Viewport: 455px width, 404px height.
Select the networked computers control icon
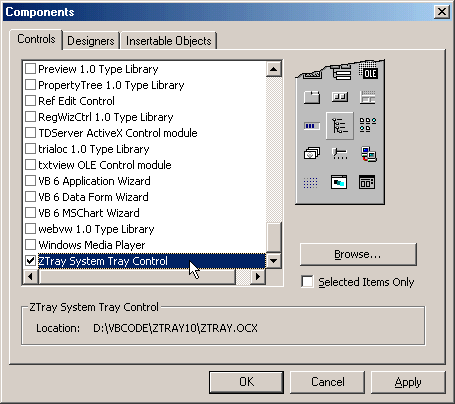pos(368,154)
